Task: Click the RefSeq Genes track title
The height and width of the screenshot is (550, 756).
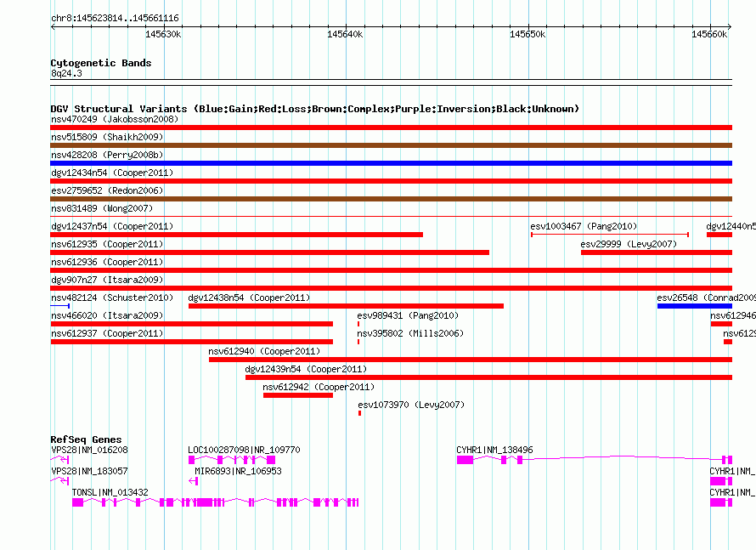Action: pyautogui.click(x=86, y=439)
